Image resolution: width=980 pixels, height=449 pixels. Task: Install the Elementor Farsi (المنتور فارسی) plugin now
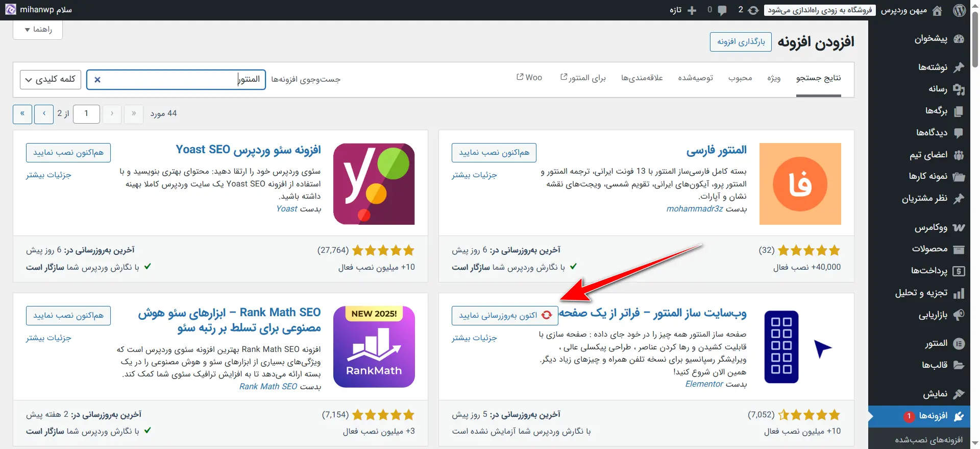click(x=494, y=153)
